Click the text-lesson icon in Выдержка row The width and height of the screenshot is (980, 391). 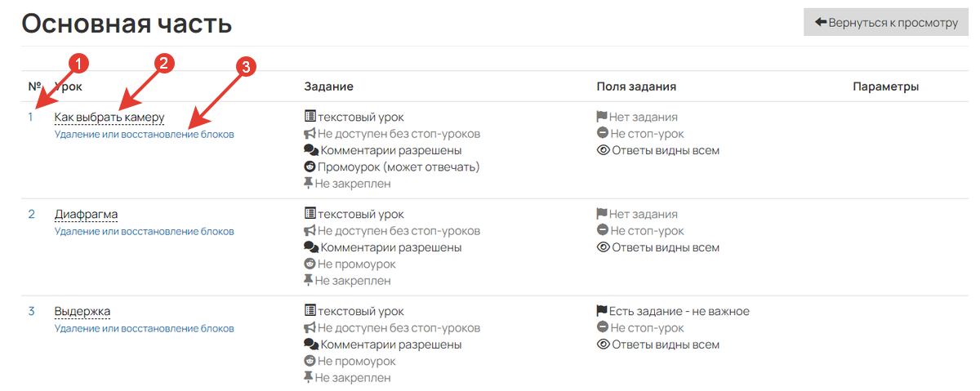click(x=310, y=312)
